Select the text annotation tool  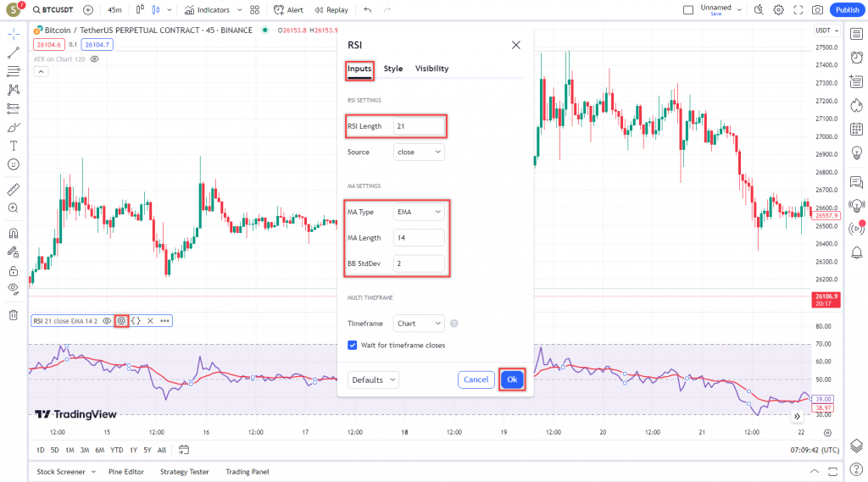click(x=14, y=146)
